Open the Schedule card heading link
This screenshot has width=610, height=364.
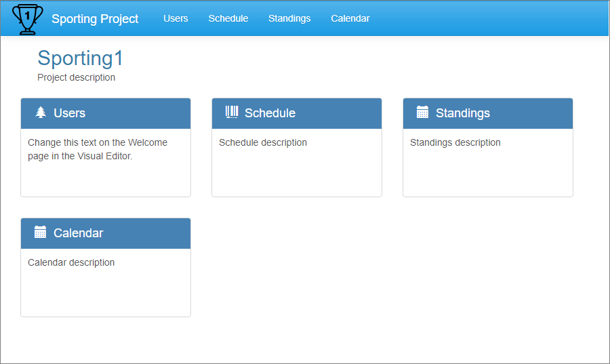270,113
